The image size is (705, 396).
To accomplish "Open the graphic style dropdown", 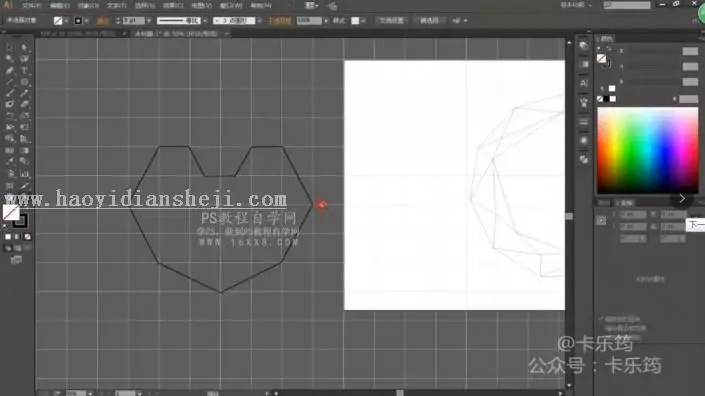I will 363,21.
